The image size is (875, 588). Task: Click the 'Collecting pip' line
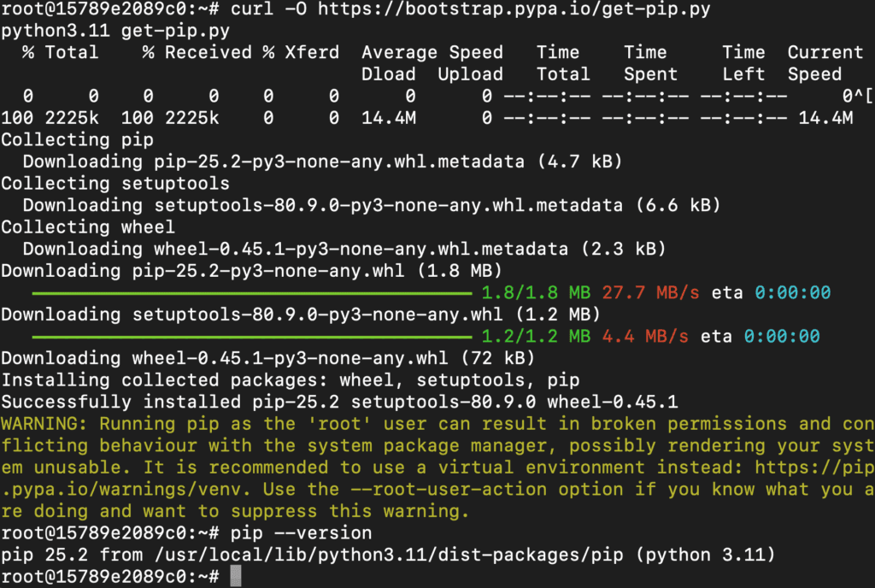point(77,139)
